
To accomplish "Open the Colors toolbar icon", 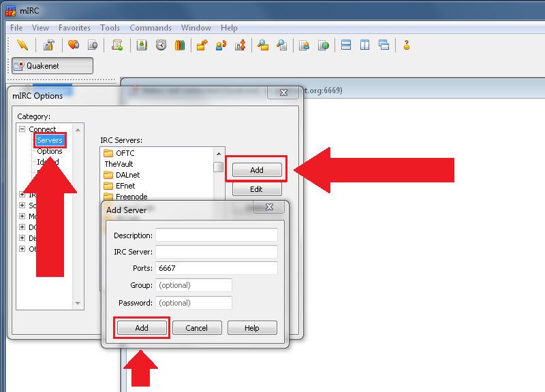I will tap(180, 46).
